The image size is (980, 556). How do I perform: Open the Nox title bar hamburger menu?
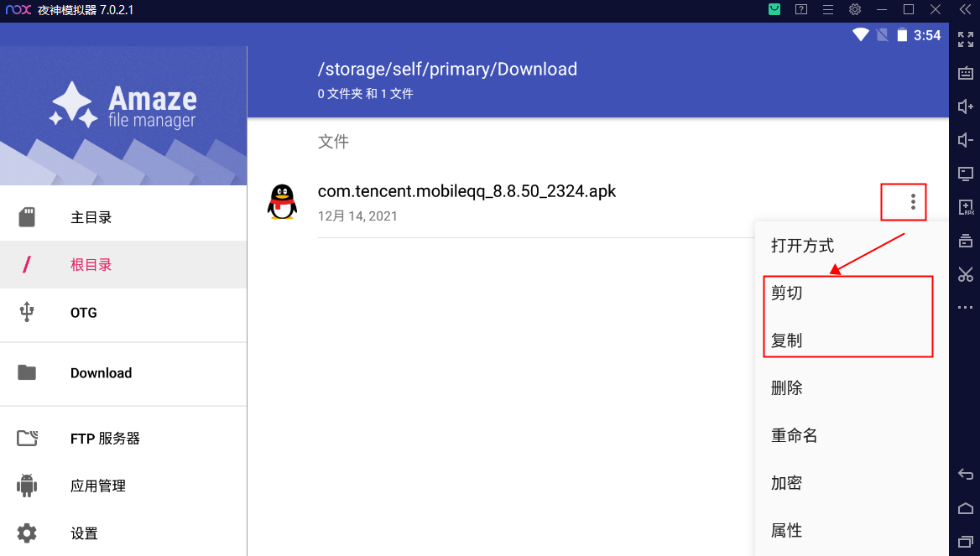[827, 9]
